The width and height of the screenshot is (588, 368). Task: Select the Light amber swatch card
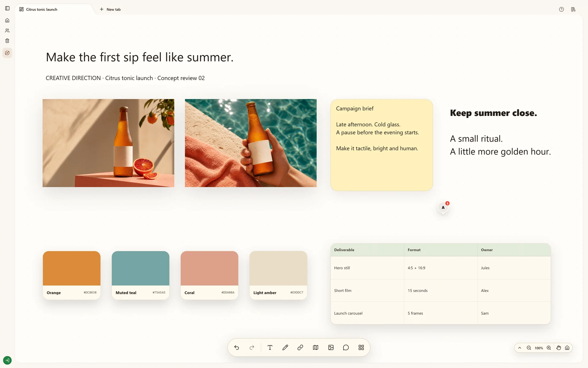278,275
